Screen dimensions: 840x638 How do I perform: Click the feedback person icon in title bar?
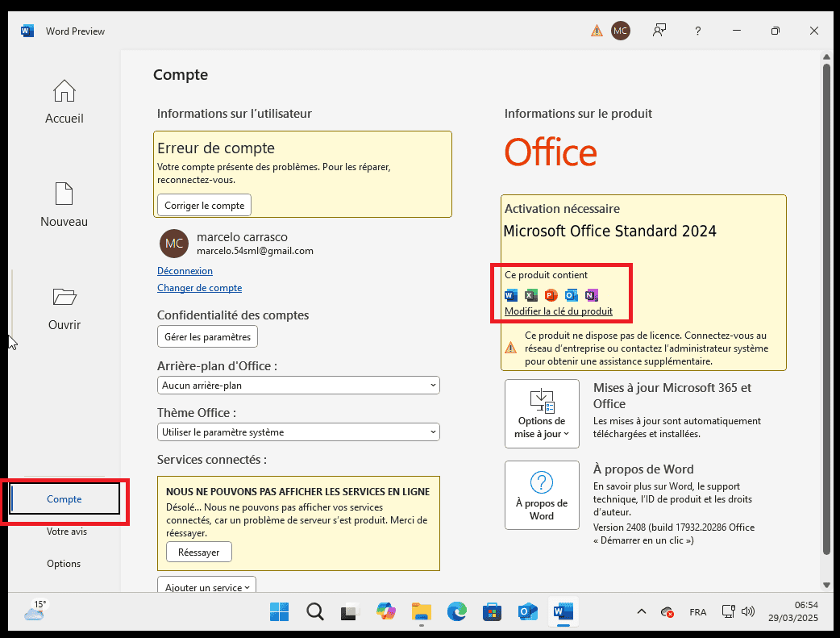pos(660,31)
